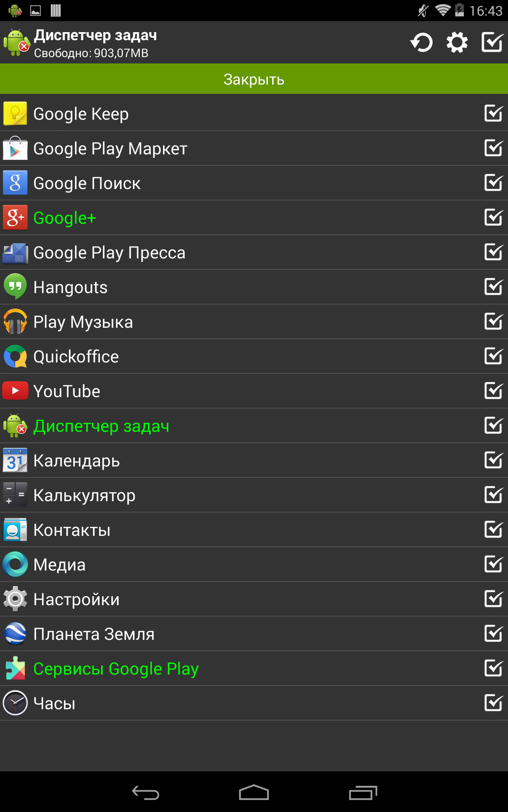
Task: Tap the Hangouts green bubble icon
Action: point(15,287)
